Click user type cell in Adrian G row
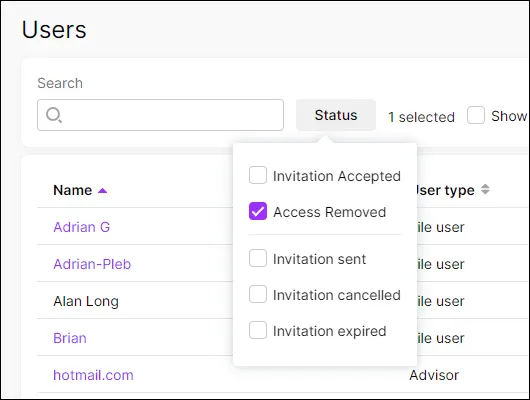Viewport: 530px width, 400px height. click(x=440, y=227)
